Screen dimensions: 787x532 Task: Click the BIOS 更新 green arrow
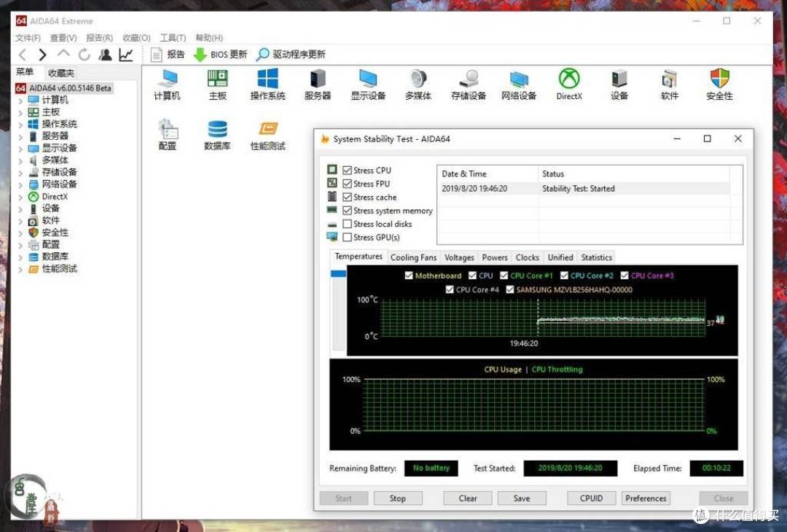coord(200,54)
